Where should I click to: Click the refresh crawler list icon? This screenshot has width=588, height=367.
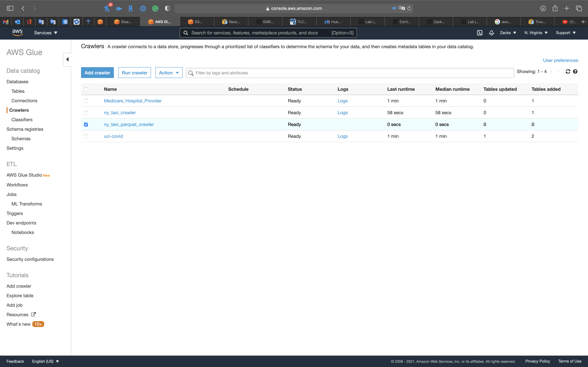pyautogui.click(x=568, y=72)
